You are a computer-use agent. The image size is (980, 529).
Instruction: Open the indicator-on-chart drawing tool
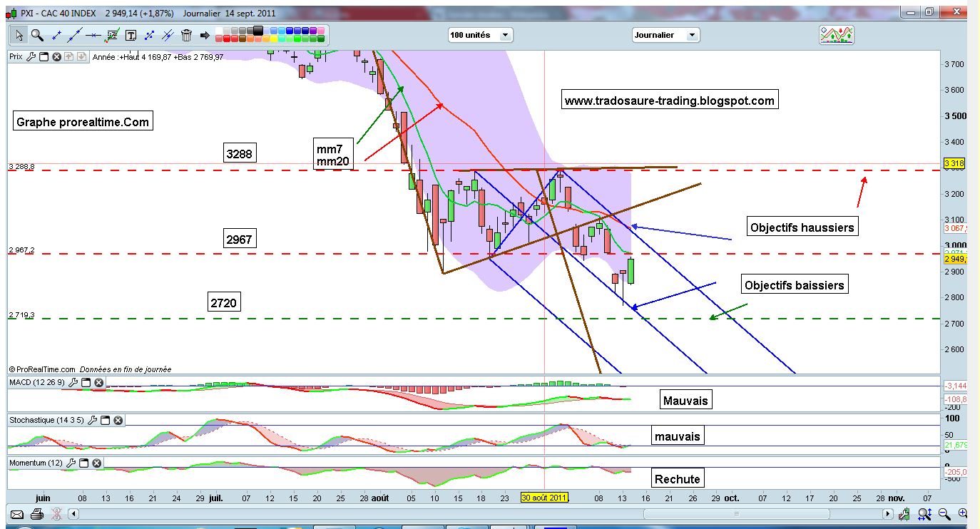click(x=112, y=35)
